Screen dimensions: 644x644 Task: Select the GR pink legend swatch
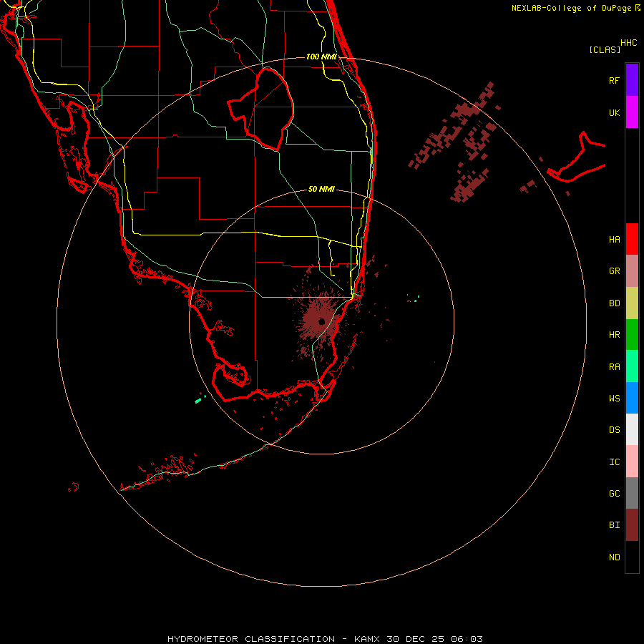pos(632,270)
